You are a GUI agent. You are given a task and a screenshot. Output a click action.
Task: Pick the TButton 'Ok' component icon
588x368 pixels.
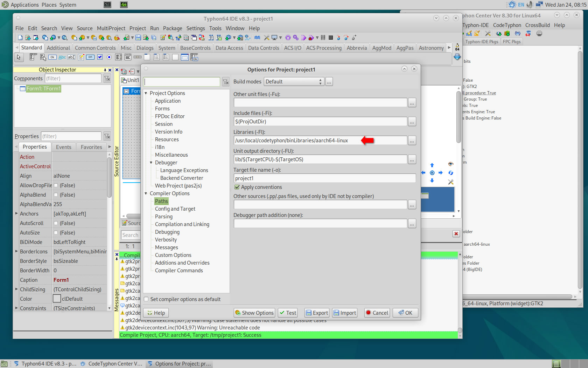point(52,57)
